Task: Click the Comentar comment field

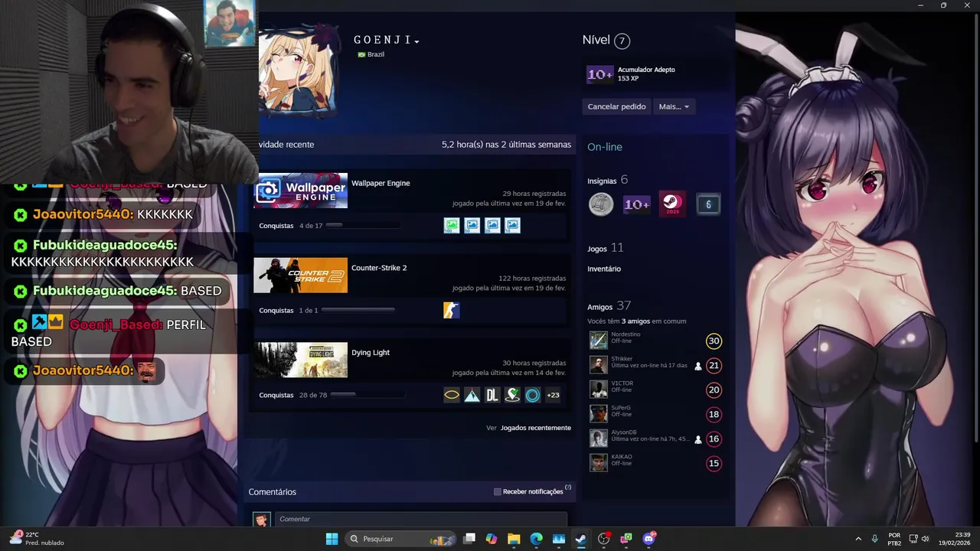Action: (420, 519)
